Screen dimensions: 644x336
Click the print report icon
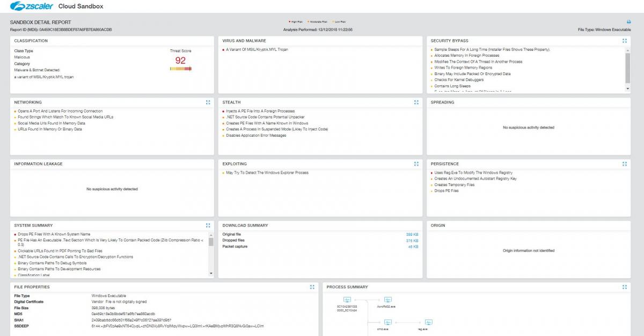(x=628, y=22)
